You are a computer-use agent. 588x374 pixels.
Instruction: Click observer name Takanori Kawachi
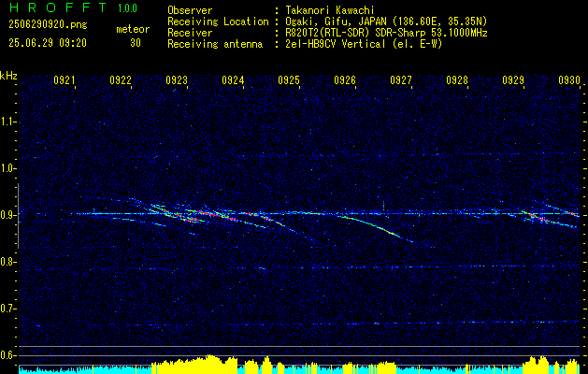329,10
